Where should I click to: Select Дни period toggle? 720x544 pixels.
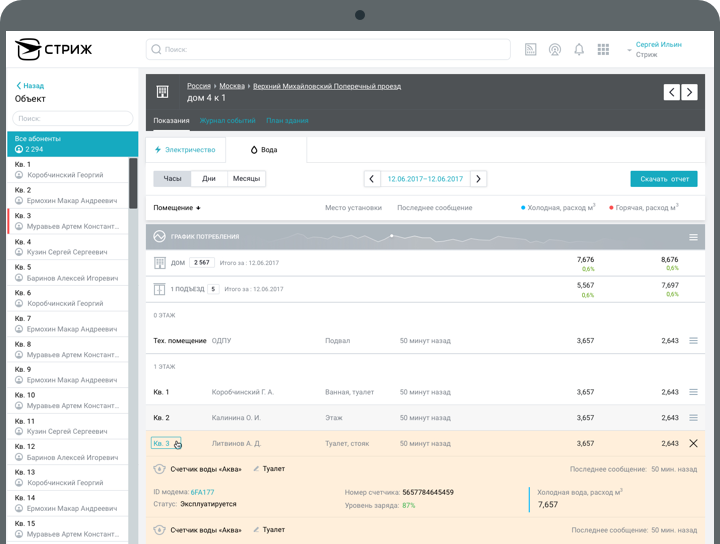click(x=209, y=179)
